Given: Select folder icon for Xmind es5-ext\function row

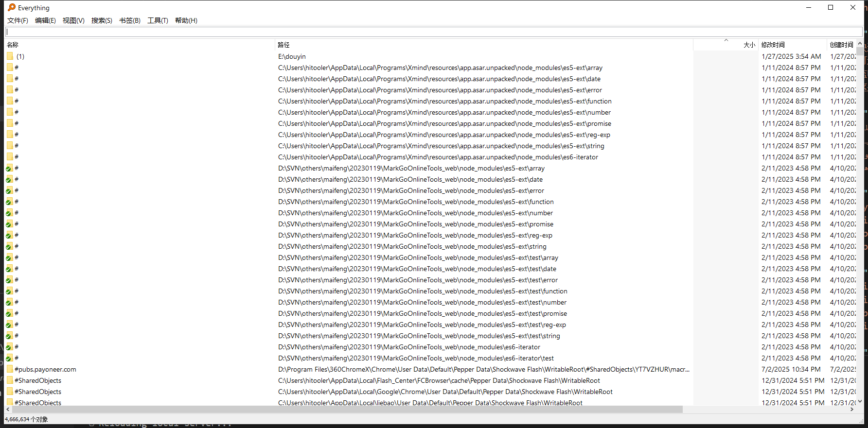Looking at the screenshot, I should pos(10,101).
